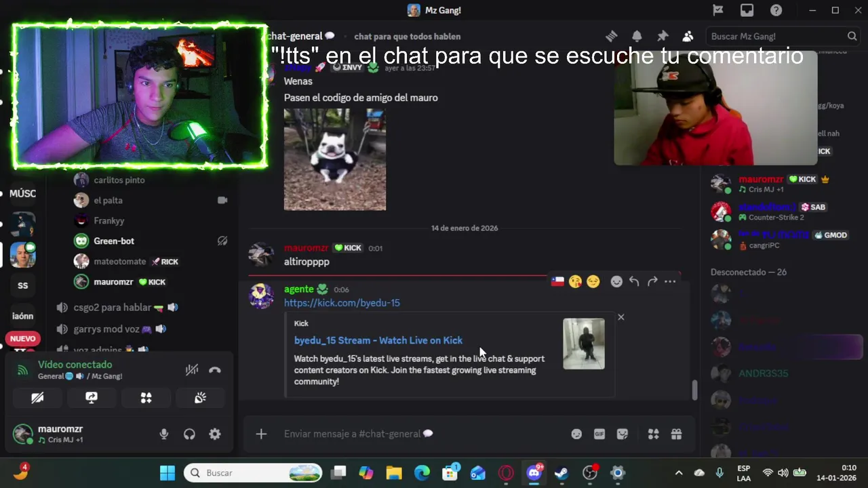Expand hidden system tray icons
868x488 pixels.
click(x=679, y=473)
